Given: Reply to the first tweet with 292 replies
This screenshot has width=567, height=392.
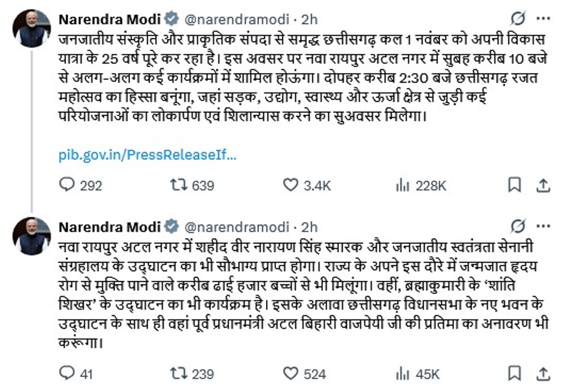Looking at the screenshot, I should click(68, 185).
